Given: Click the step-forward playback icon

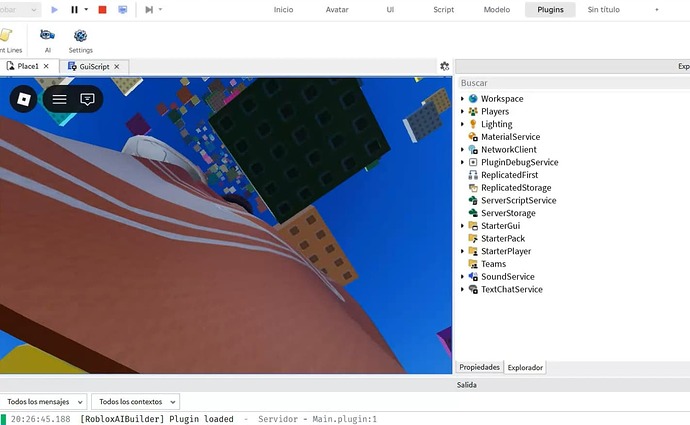Looking at the screenshot, I should coord(149,10).
